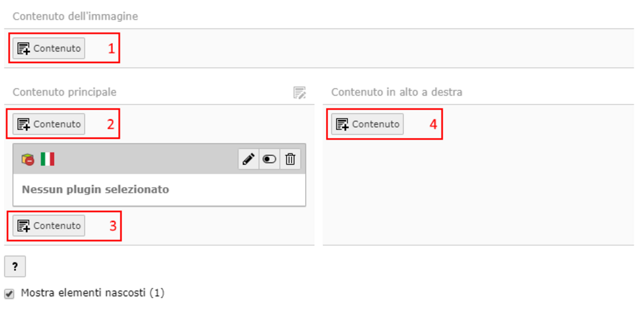Click the Italian flag language icon
Viewport: 644px width, 328px height.
pyautogui.click(x=48, y=159)
